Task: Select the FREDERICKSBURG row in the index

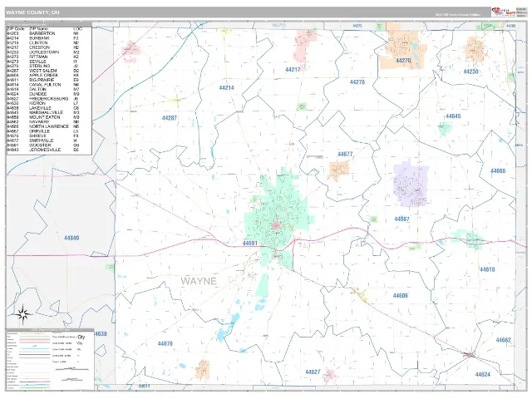Action: (x=43, y=99)
